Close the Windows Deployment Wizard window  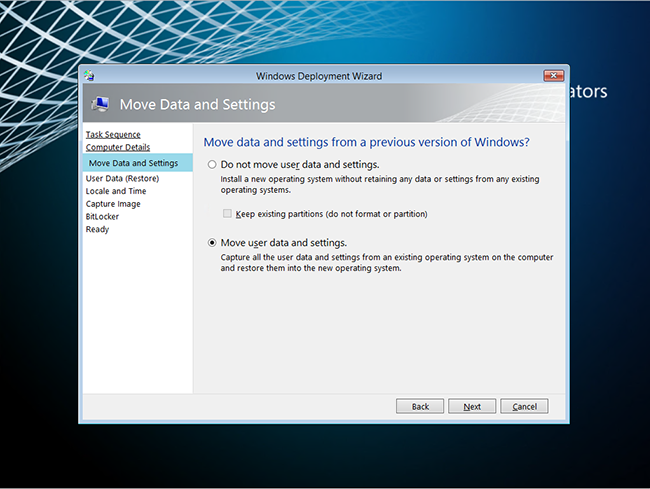553,76
